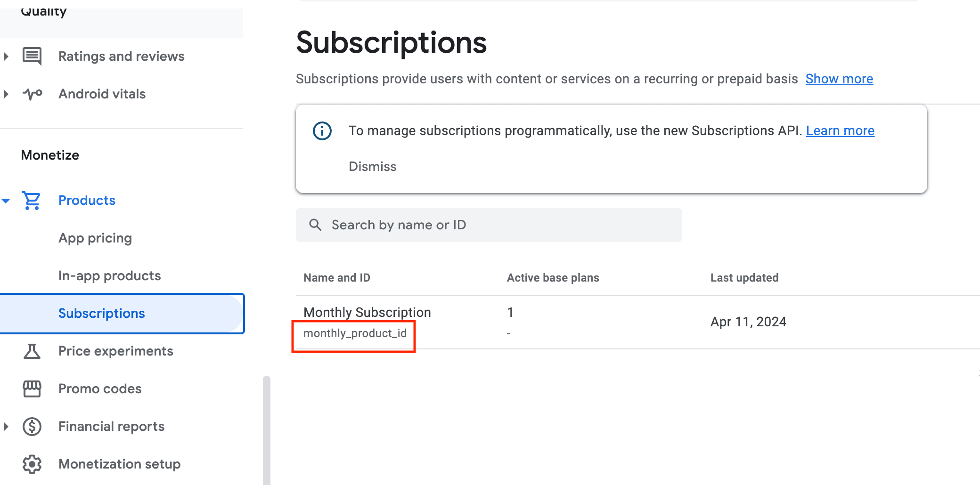Click the Ratings and reviews chat icon

(32, 56)
